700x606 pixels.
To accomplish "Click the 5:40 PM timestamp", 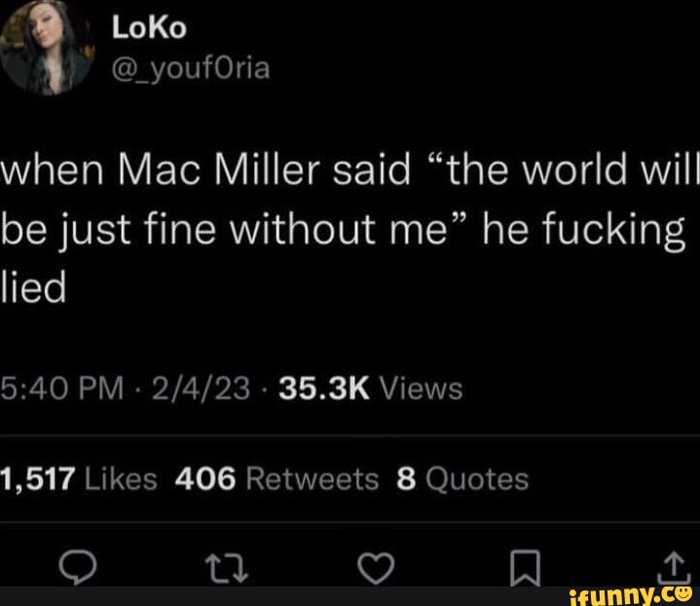I will (61, 388).
